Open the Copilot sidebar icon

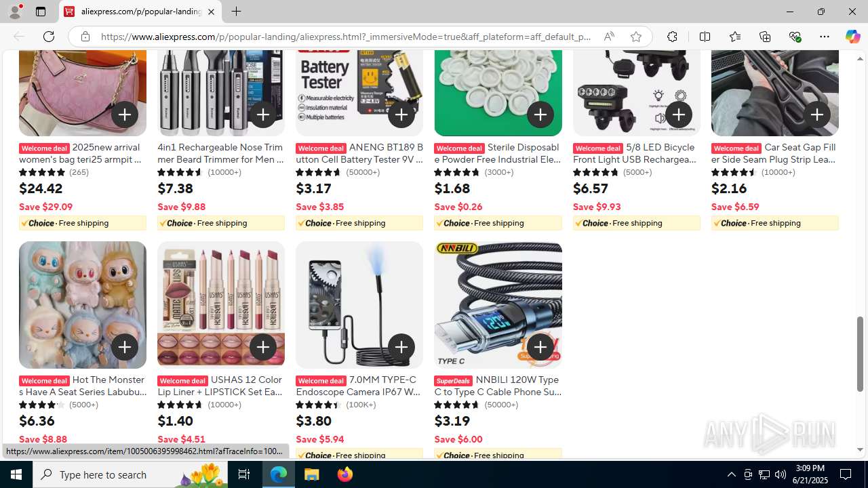tap(852, 37)
